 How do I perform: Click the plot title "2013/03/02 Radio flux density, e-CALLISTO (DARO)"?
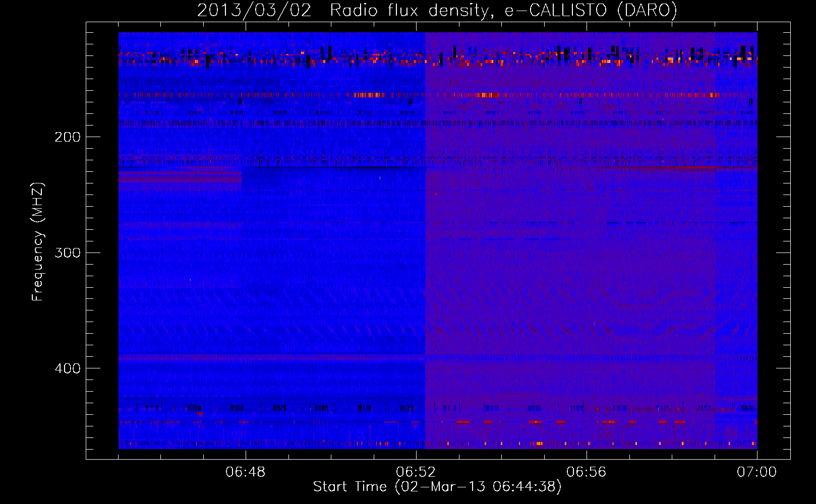pyautogui.click(x=437, y=11)
